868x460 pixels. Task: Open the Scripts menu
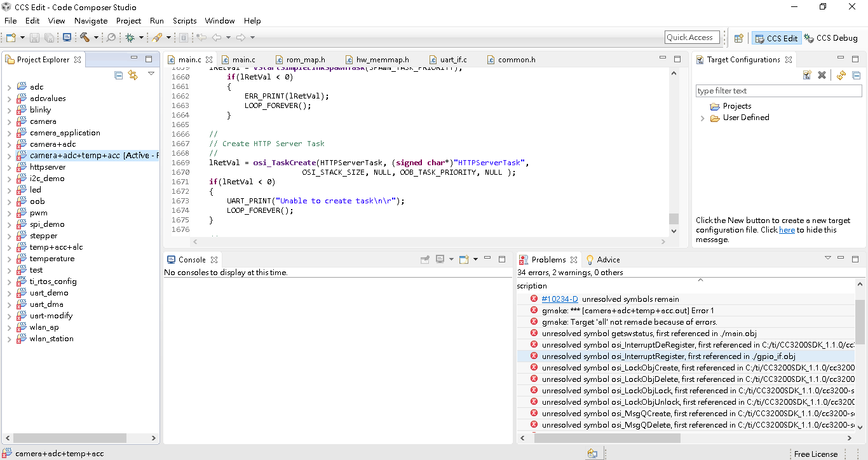pyautogui.click(x=184, y=21)
